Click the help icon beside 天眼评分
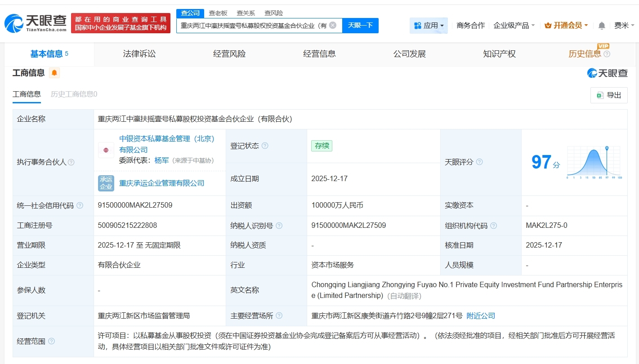This screenshot has height=364, width=639. coord(480,162)
